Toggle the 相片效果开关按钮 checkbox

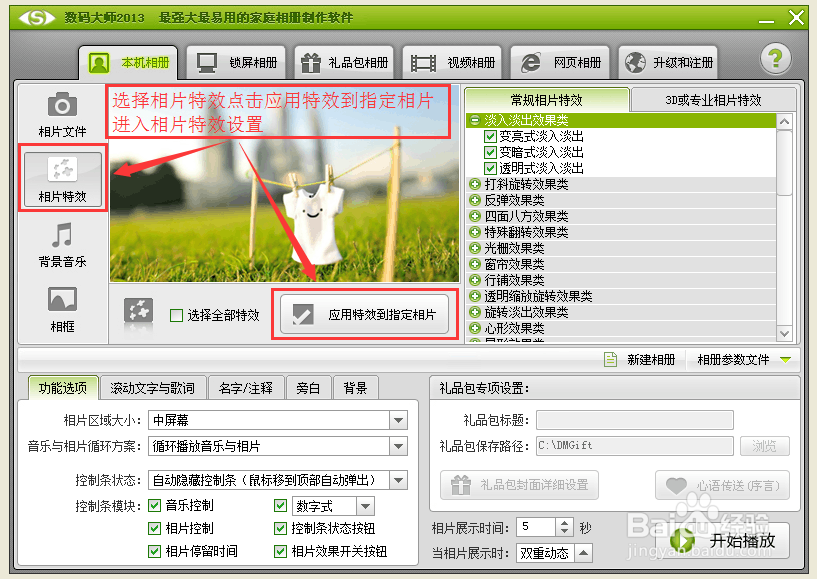coord(280,551)
